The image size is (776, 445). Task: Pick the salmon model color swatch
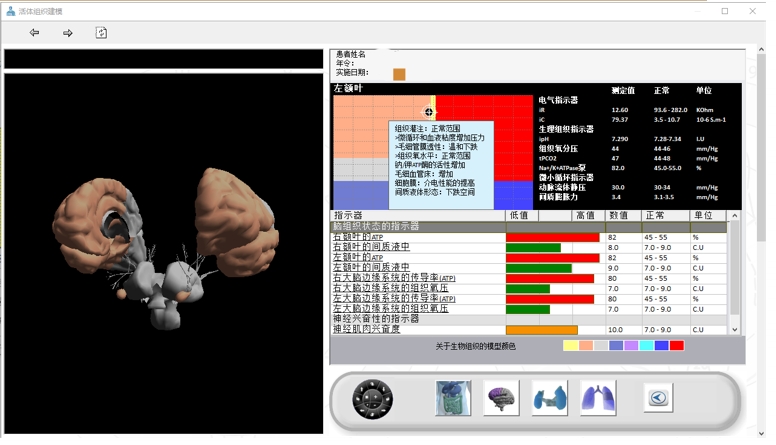[586, 346]
